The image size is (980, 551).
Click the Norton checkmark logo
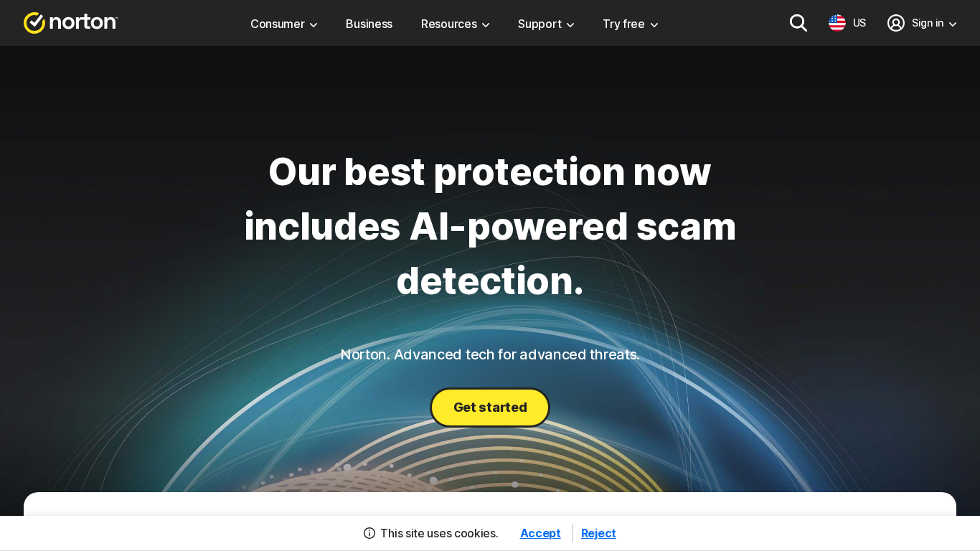34,23
